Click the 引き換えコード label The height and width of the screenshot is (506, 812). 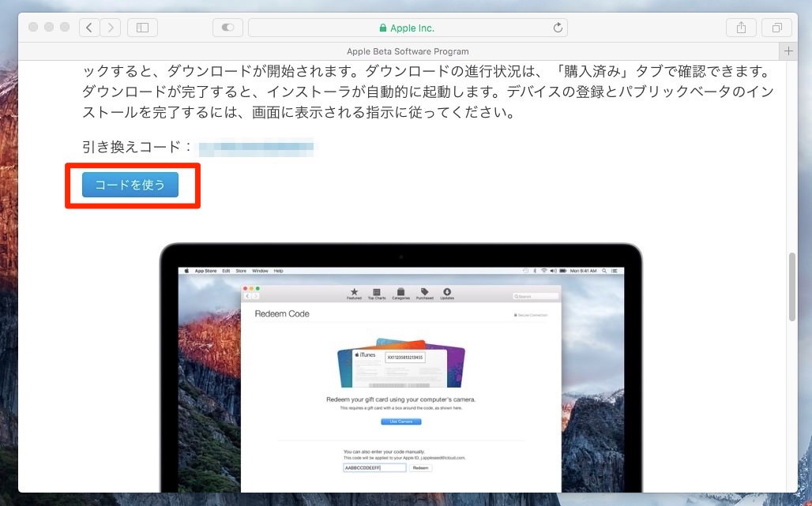[x=137, y=147]
